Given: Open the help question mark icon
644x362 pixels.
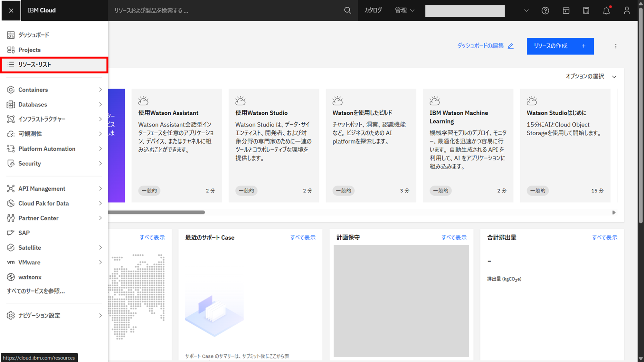Looking at the screenshot, I should [545, 11].
